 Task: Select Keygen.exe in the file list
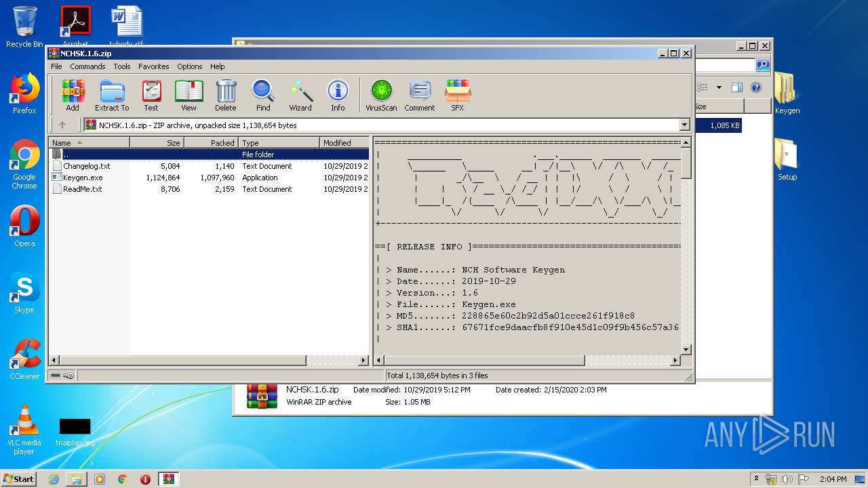(x=83, y=178)
